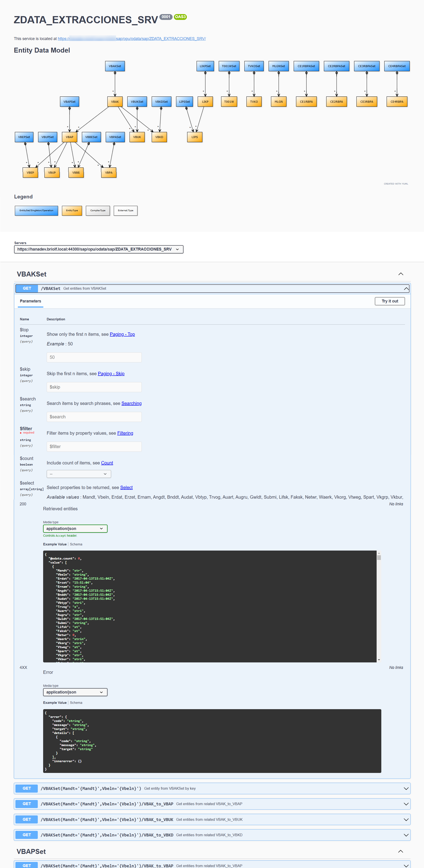Screen dimensions: 424x868
Task: Open the Servers URL dropdown
Action: tap(98, 249)
